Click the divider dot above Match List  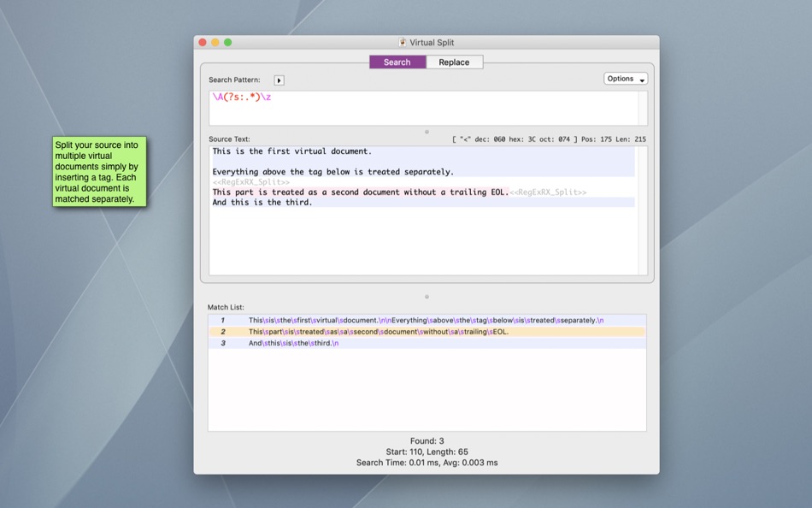427,297
